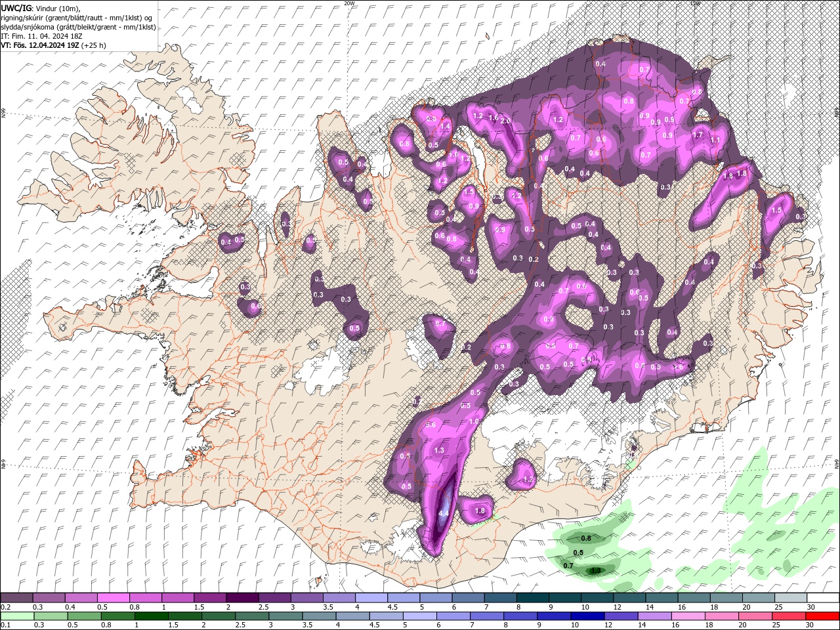Click the '1.1' value beside 1.7
The height and width of the screenshot is (630, 840).
click(x=715, y=140)
